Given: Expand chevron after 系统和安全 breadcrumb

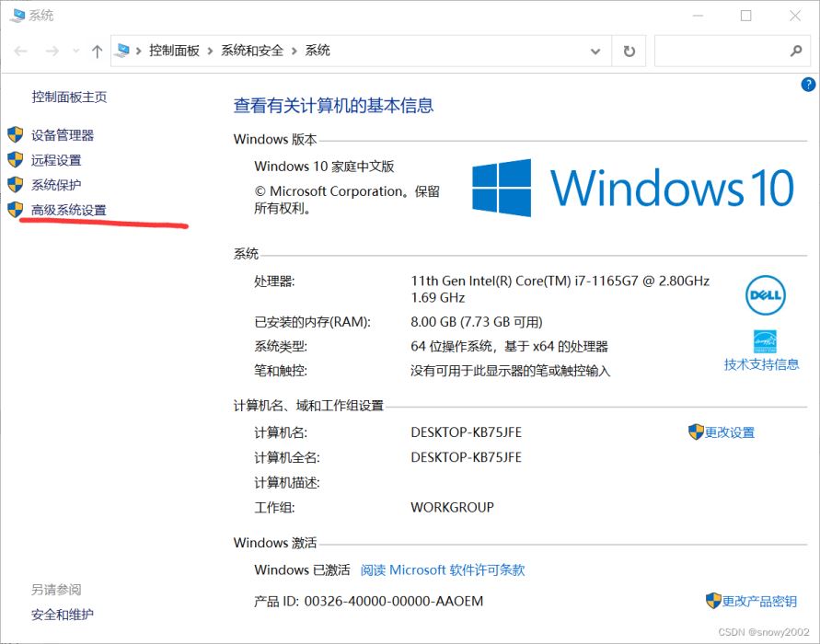Looking at the screenshot, I should 294,51.
